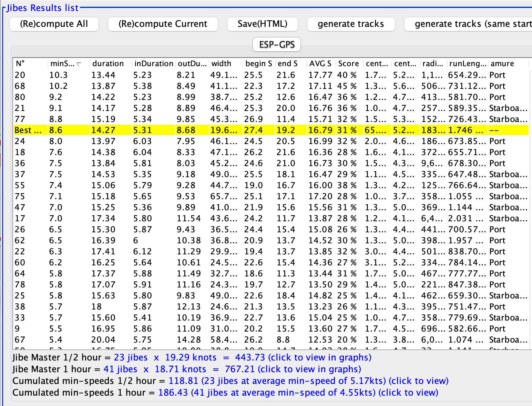Sort by the amure column header
532x406 pixels.
502,64
